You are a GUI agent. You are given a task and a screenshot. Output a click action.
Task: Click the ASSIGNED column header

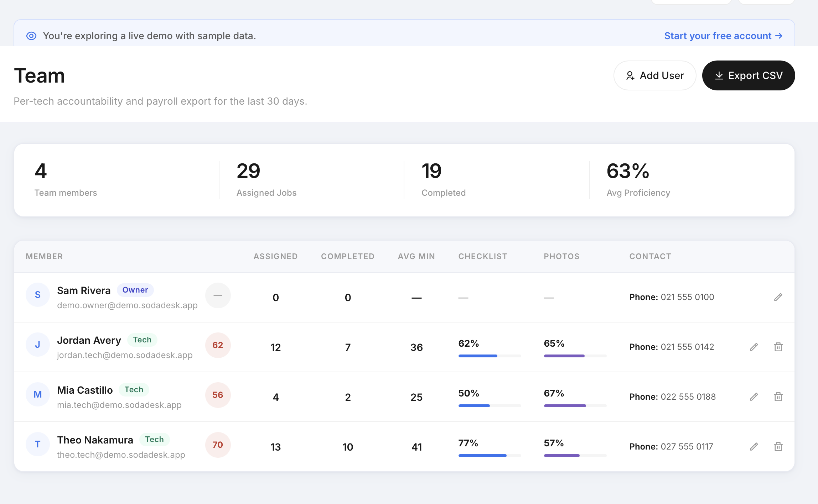(275, 256)
